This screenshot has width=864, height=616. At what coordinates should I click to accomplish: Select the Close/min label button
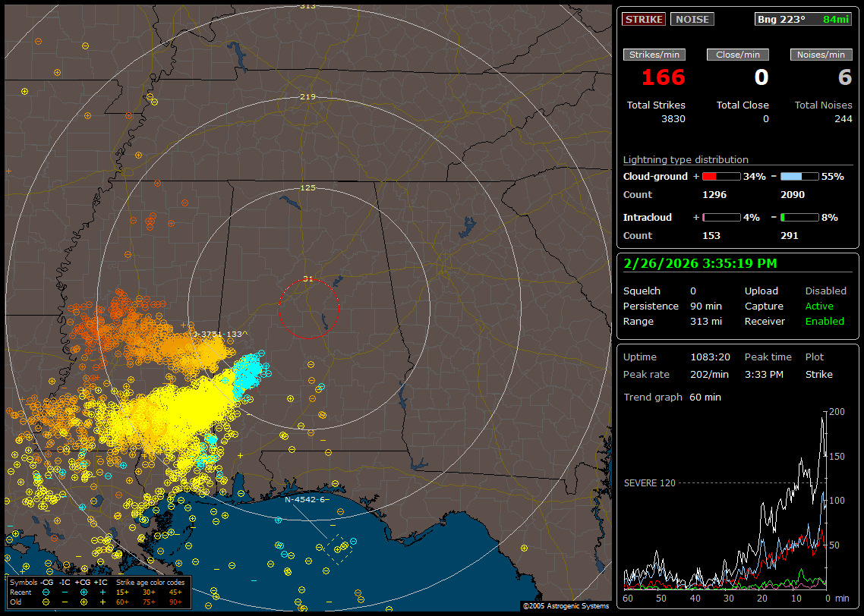point(738,55)
